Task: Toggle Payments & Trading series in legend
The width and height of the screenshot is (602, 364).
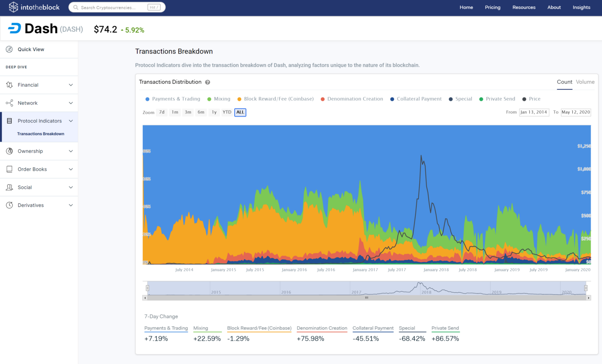Action: [x=172, y=99]
